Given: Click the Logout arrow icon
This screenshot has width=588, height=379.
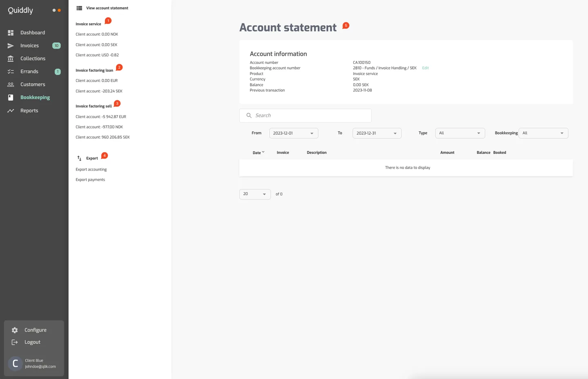Looking at the screenshot, I should 15,342.
